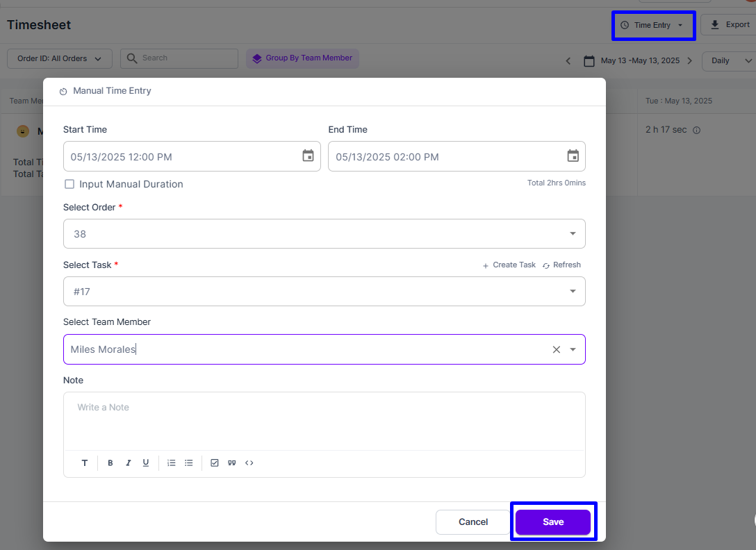Insert bulleted list in note
This screenshot has height=550, width=756.
point(189,463)
